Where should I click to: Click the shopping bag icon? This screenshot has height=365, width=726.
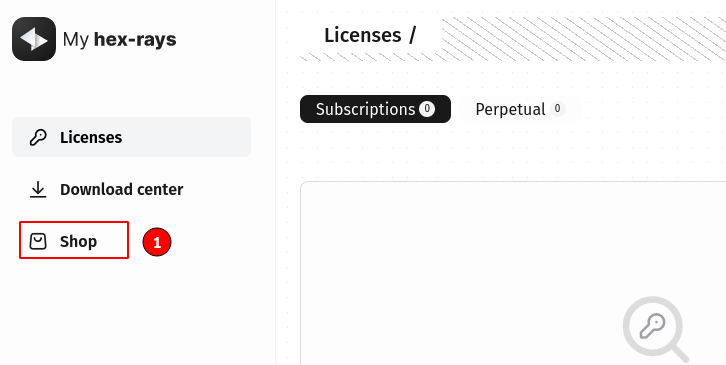tap(38, 241)
